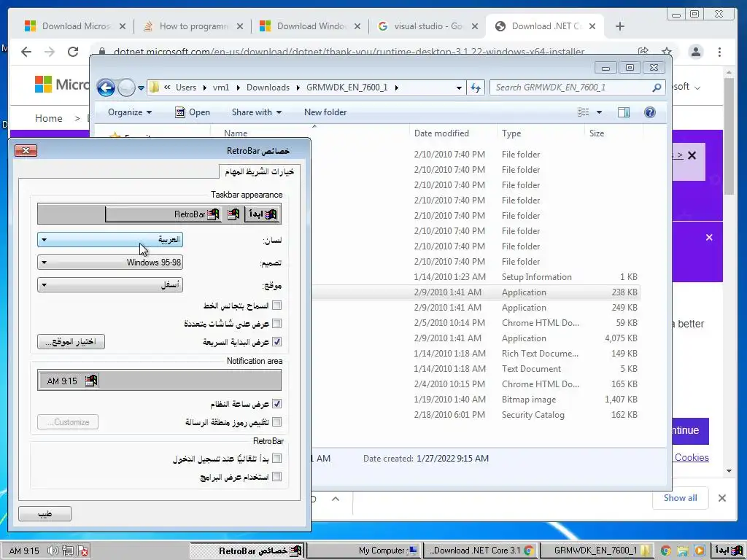Click the network icon in system tray

coord(68,551)
